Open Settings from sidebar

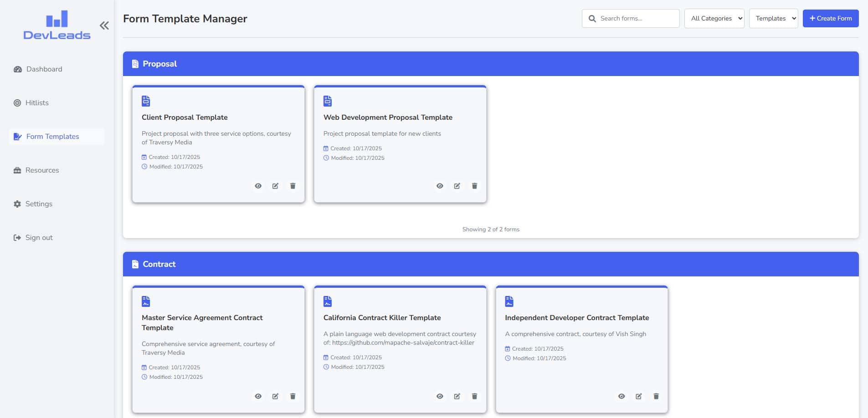[x=56, y=204]
